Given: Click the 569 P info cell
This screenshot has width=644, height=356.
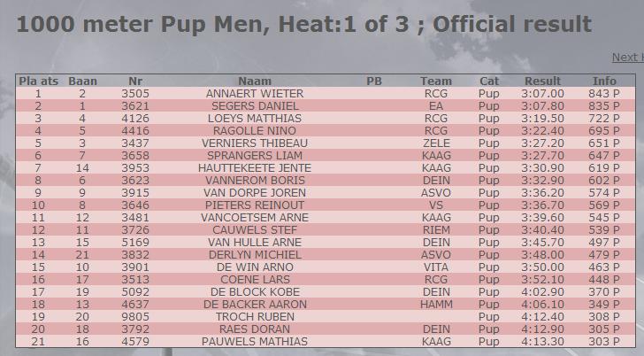Looking at the screenshot, I should [604, 205].
